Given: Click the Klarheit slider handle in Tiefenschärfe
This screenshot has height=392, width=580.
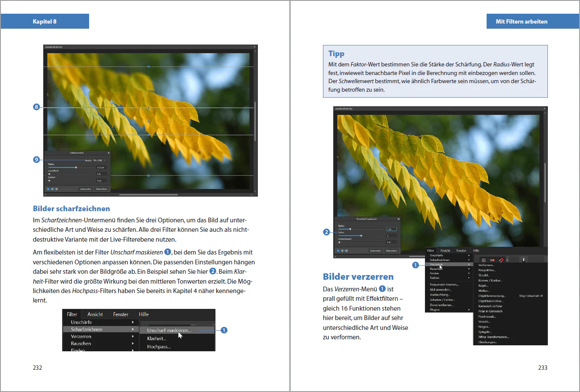Looking at the screenshot, I should point(49,180).
